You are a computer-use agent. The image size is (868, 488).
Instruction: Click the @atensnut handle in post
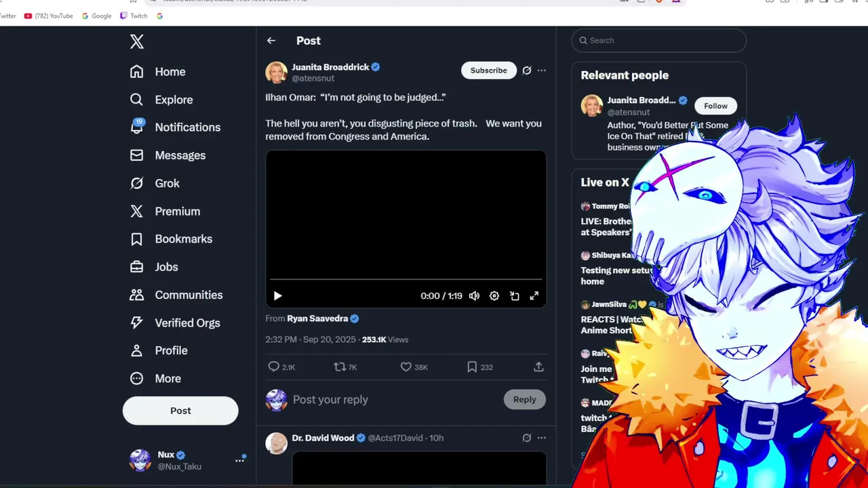click(x=313, y=78)
